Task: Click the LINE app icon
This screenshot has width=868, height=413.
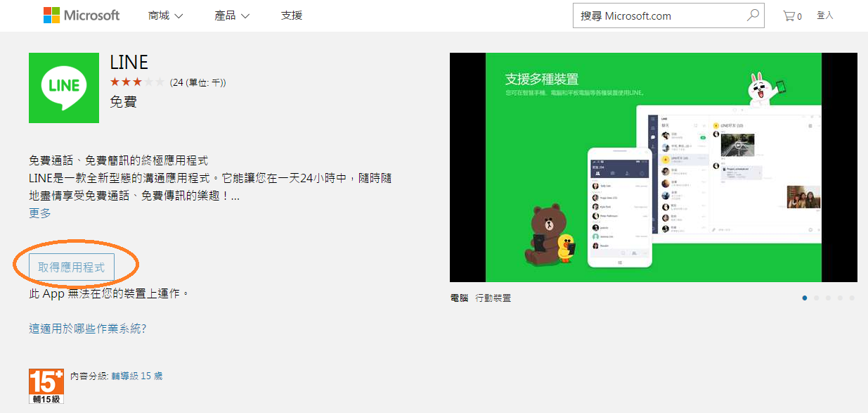Action: point(63,88)
